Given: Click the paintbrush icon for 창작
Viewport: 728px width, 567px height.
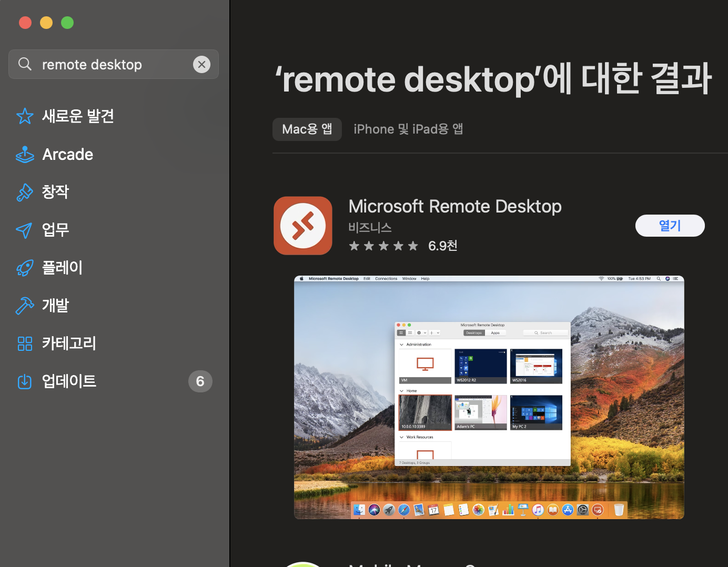Looking at the screenshot, I should coord(25,192).
